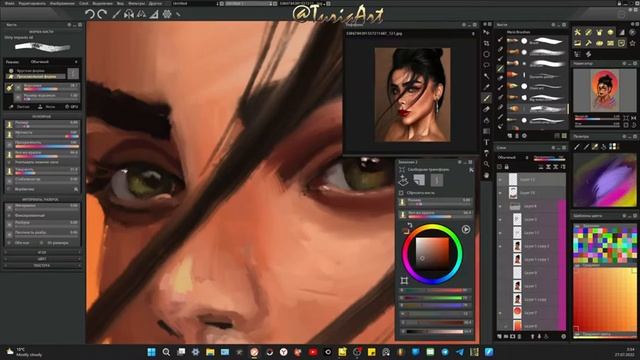Toggle pen pressure icon for size slider
Image resolution: width=640 pixels, height=360 pixels.
9,124
